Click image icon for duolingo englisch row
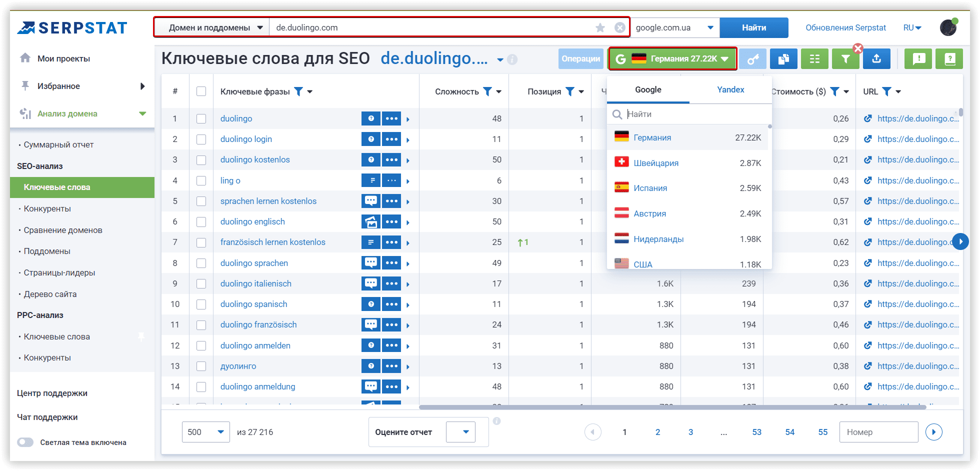The image size is (980, 471). [x=371, y=221]
